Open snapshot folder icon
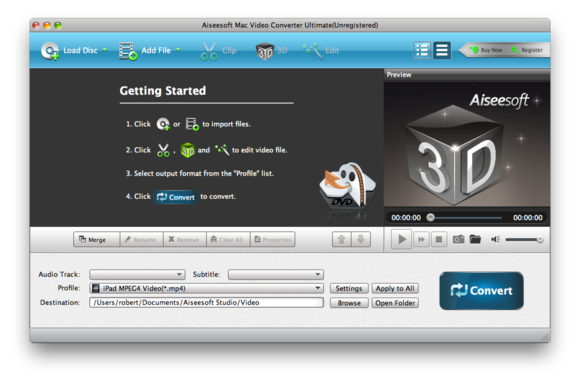The height and width of the screenshot is (384, 580). click(x=475, y=239)
